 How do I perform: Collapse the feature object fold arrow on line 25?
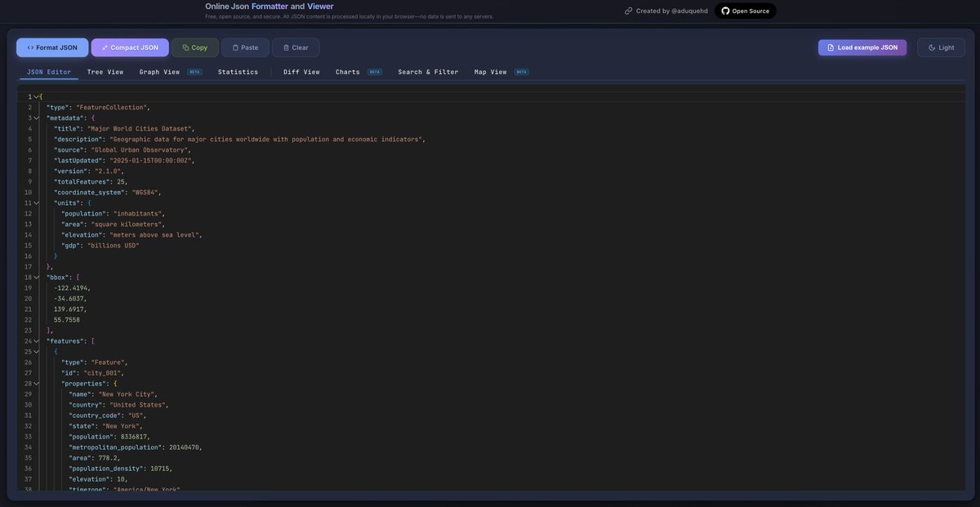coord(36,352)
